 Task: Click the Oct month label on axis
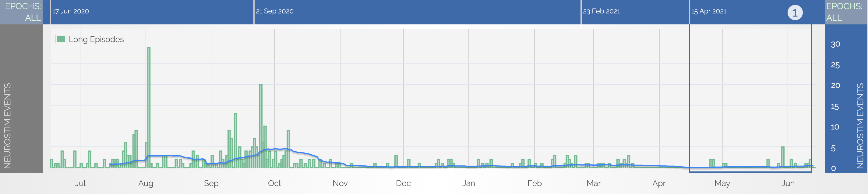click(274, 183)
